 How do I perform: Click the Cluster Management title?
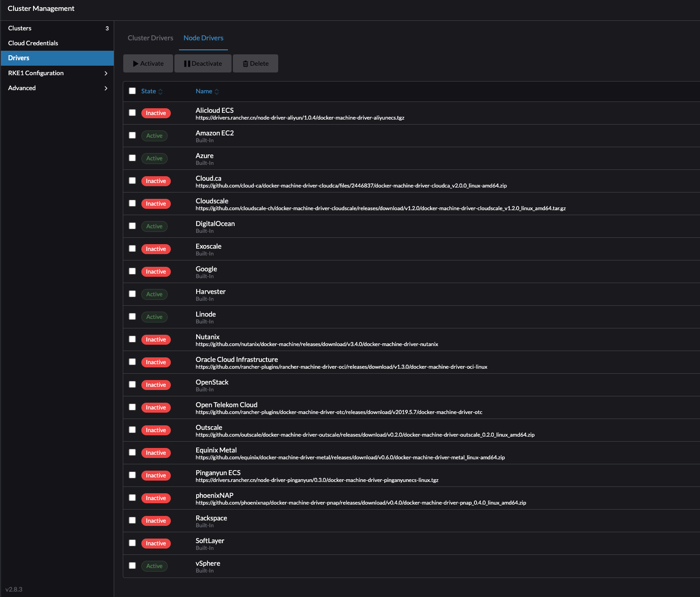point(41,9)
